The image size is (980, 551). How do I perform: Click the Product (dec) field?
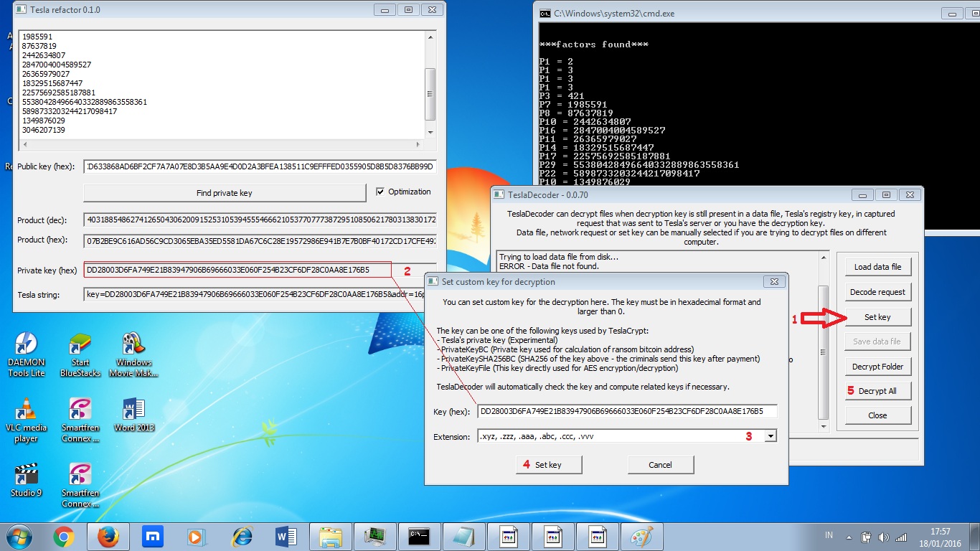click(260, 220)
